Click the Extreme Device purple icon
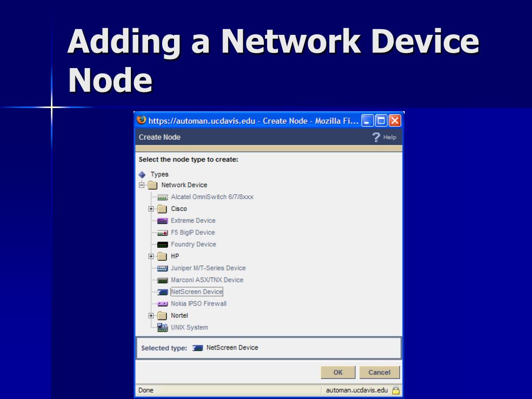532x399 pixels. click(163, 221)
